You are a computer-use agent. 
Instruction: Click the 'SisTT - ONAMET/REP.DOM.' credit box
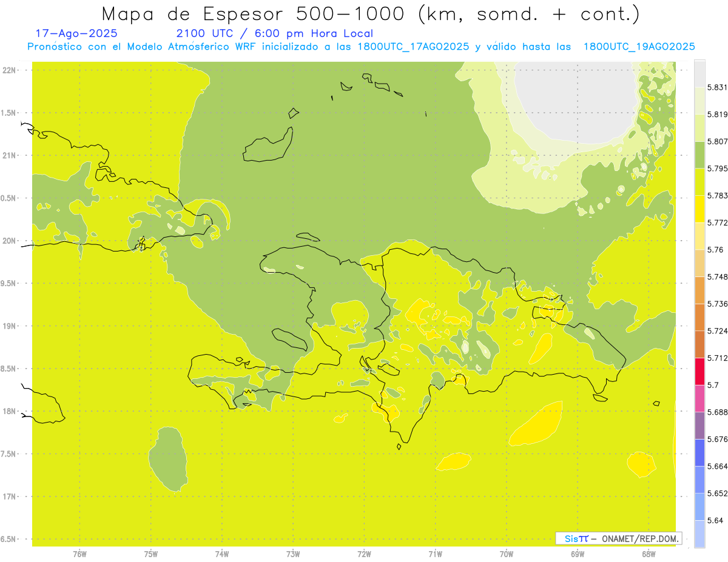pyautogui.click(x=619, y=538)
